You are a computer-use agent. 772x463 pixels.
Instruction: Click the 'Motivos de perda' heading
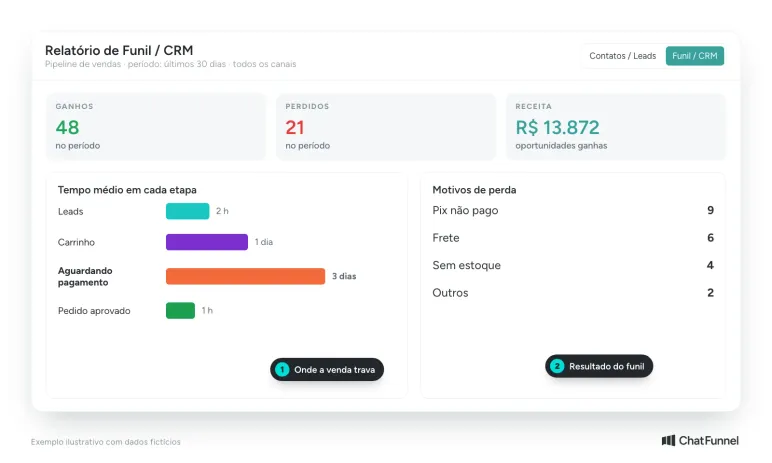click(x=474, y=190)
